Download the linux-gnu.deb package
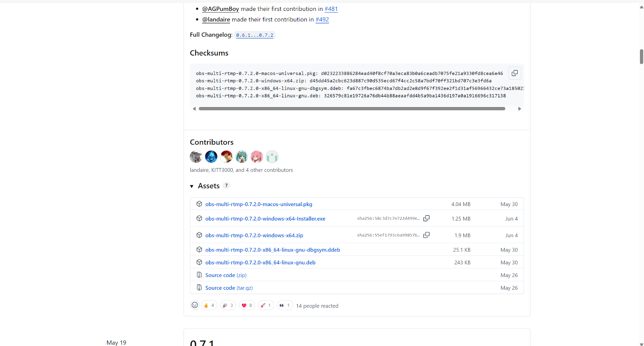 pos(260,262)
